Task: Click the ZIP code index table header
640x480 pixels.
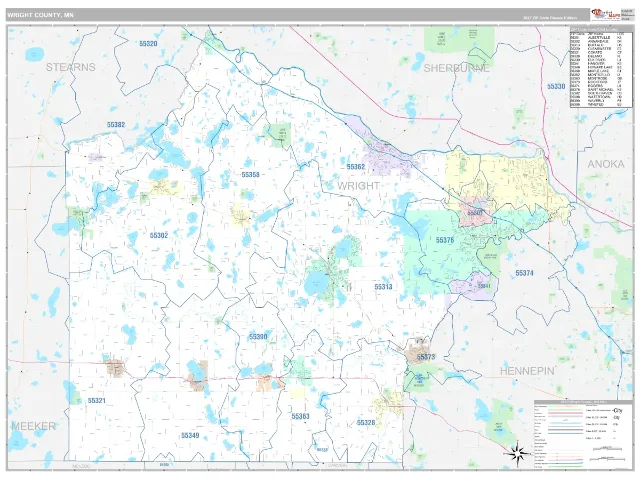Action: coord(601,29)
